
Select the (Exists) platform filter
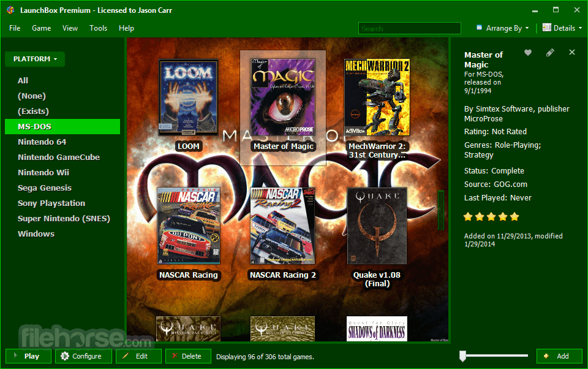pos(33,111)
